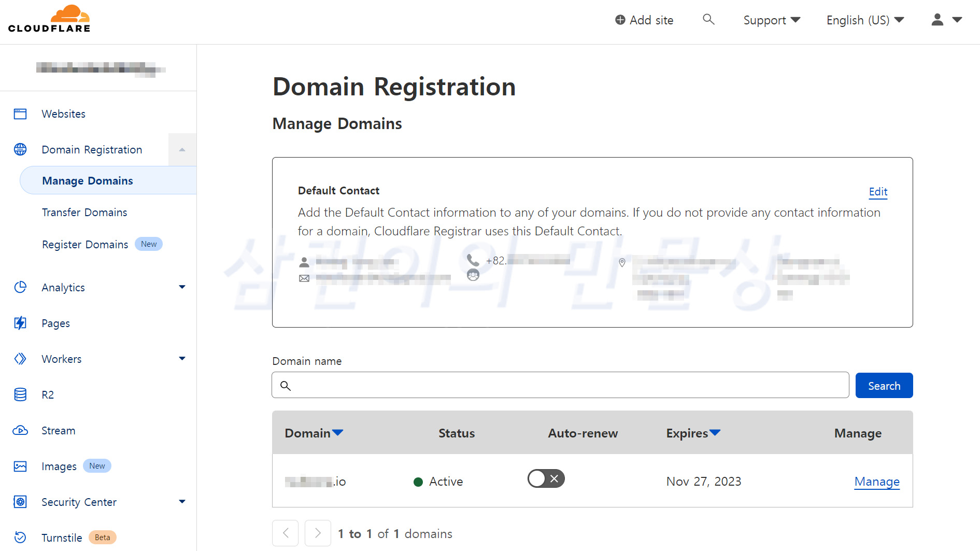Open Stream in sidebar

pyautogui.click(x=58, y=431)
